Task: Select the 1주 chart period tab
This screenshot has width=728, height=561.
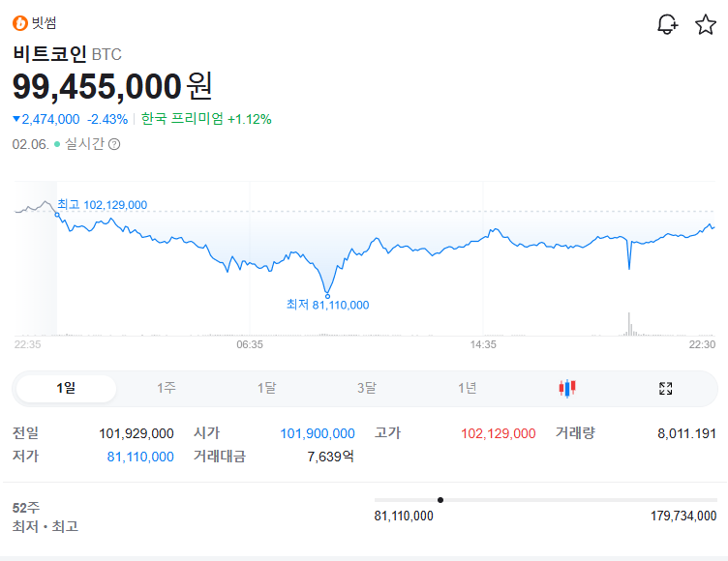Action: coord(167,388)
